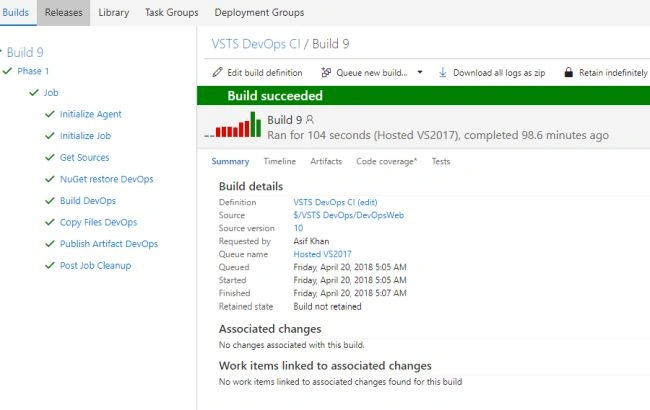This screenshot has height=410, width=650.
Task: Click the checkmark beside Copy Files DevOps
Action: coord(50,222)
